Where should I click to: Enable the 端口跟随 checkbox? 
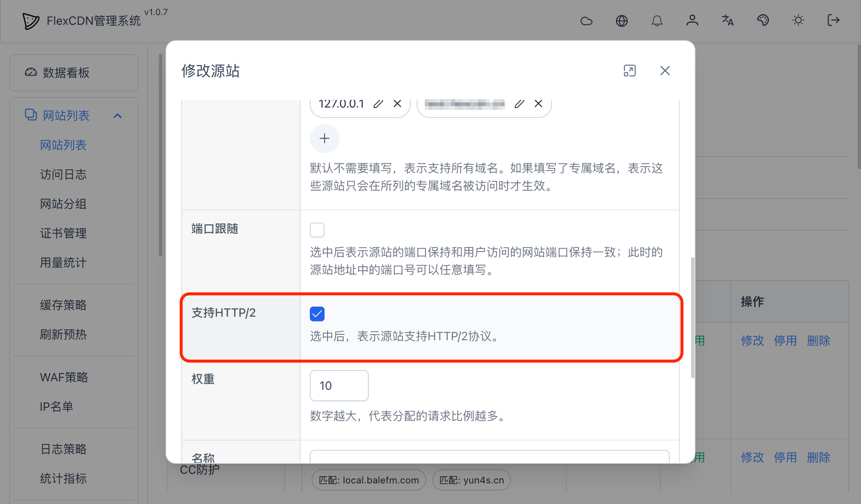317,229
